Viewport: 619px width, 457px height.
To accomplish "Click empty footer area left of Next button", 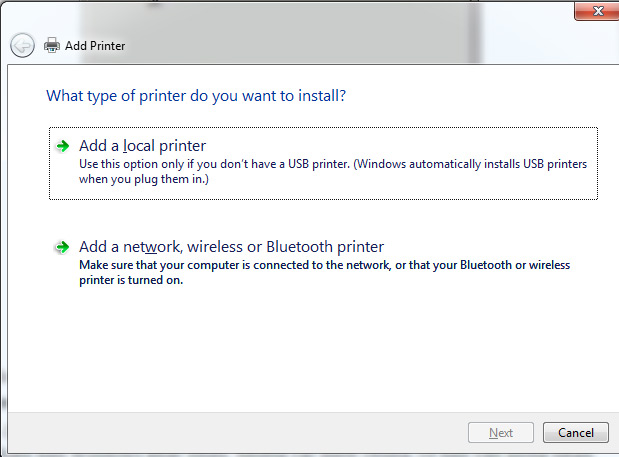I will [250, 433].
